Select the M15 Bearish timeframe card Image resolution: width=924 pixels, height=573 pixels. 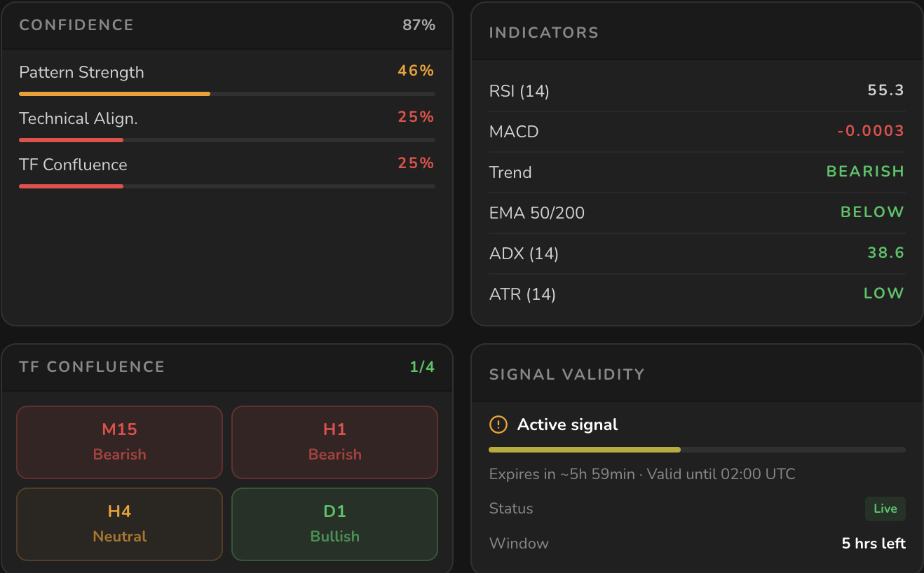click(119, 442)
